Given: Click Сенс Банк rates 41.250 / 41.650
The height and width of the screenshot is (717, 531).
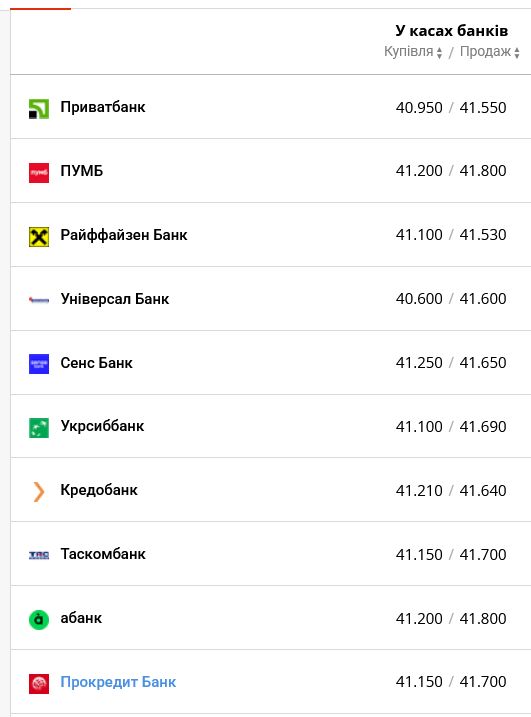Looking at the screenshot, I should [451, 363].
